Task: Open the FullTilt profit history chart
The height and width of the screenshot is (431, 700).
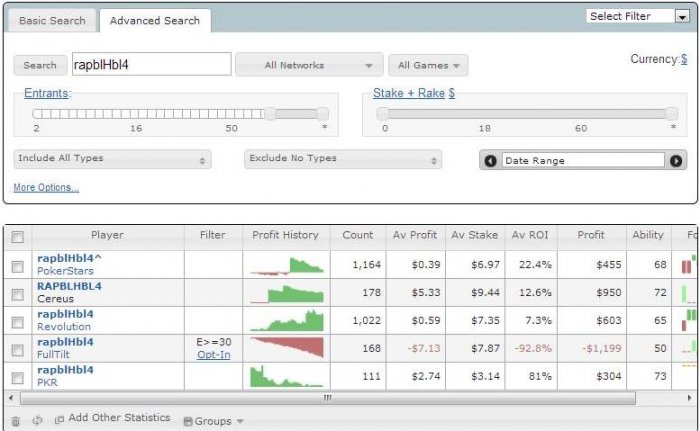Action: (287, 347)
